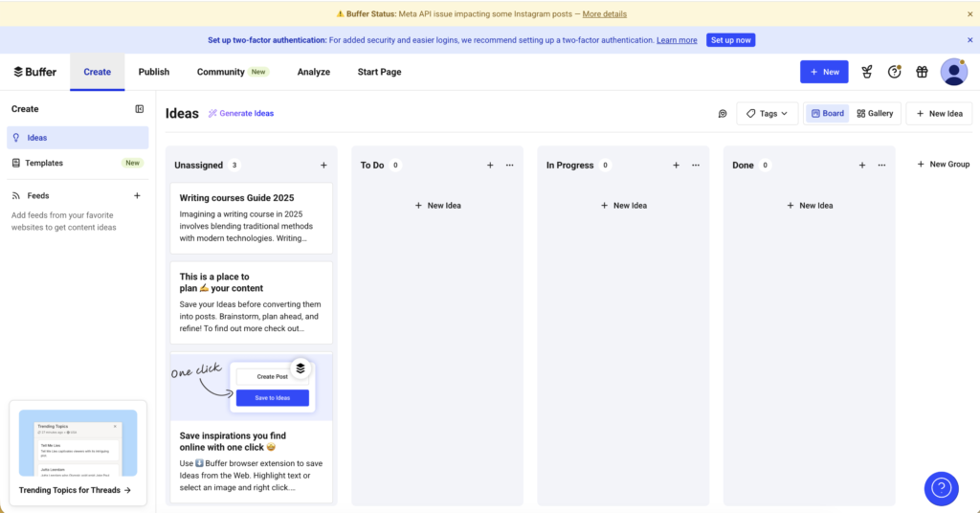Open the Analyze tab
Viewport: 980px width, 513px height.
coord(313,72)
